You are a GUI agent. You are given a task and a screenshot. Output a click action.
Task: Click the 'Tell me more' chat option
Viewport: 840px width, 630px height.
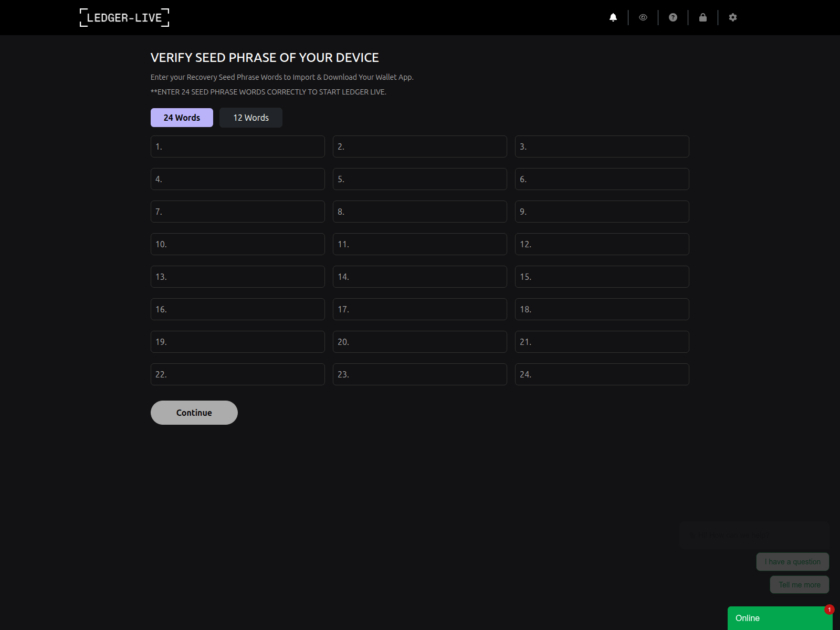[x=800, y=585]
